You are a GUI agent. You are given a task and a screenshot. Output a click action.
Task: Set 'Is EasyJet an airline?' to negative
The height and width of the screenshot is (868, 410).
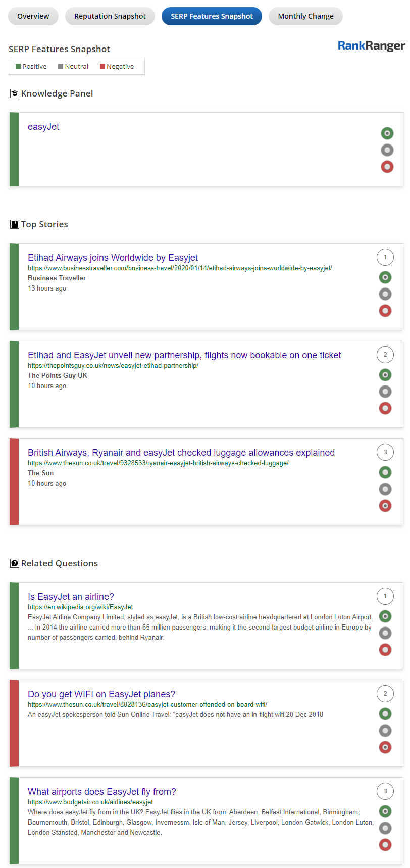coord(385,650)
